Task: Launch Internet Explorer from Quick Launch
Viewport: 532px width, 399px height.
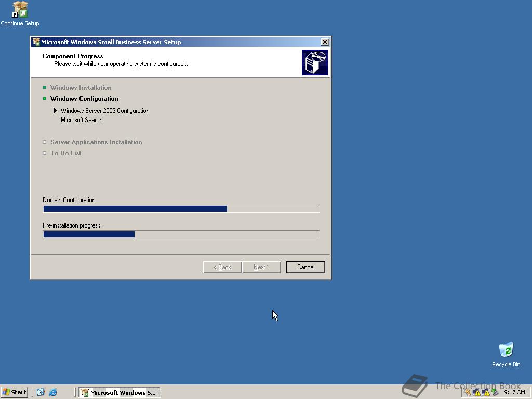Action: (53, 392)
